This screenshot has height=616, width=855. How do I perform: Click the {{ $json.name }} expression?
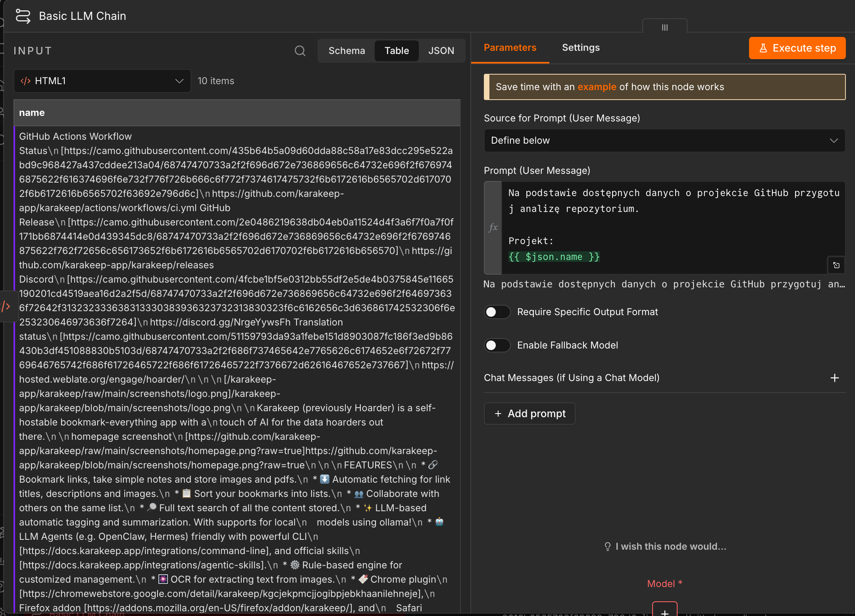tap(554, 257)
